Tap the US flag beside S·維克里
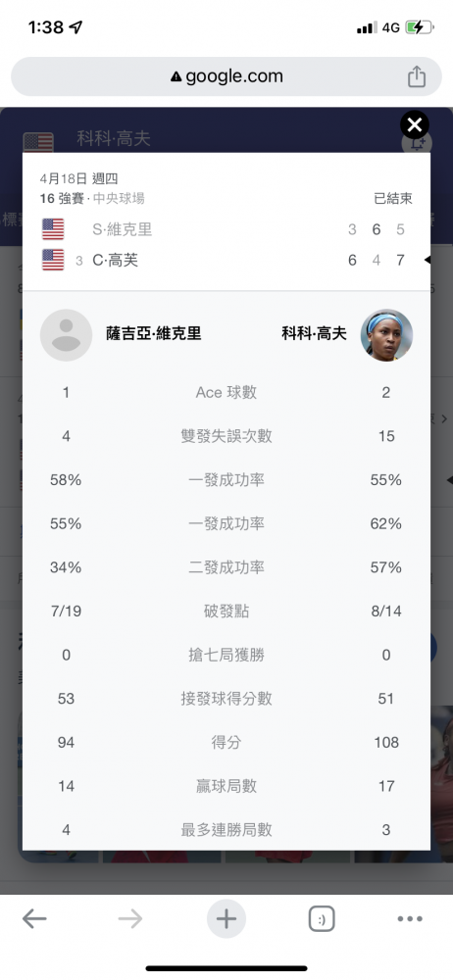 coord(53,229)
